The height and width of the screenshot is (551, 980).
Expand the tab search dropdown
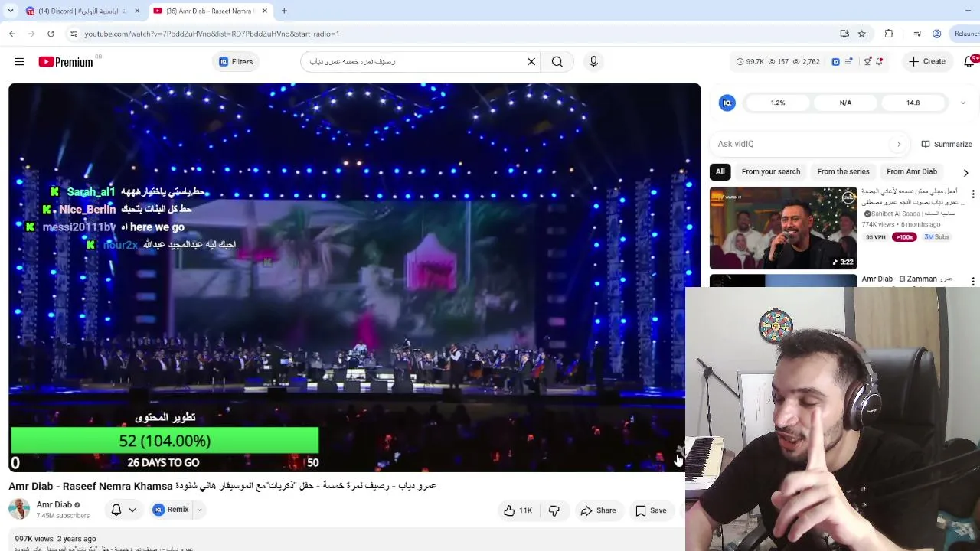tap(10, 11)
